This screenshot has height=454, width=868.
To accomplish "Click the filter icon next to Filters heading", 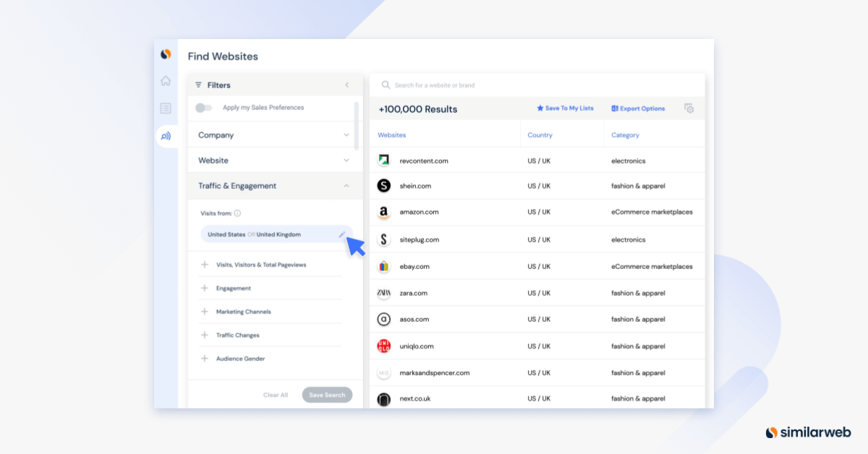I will click(200, 85).
